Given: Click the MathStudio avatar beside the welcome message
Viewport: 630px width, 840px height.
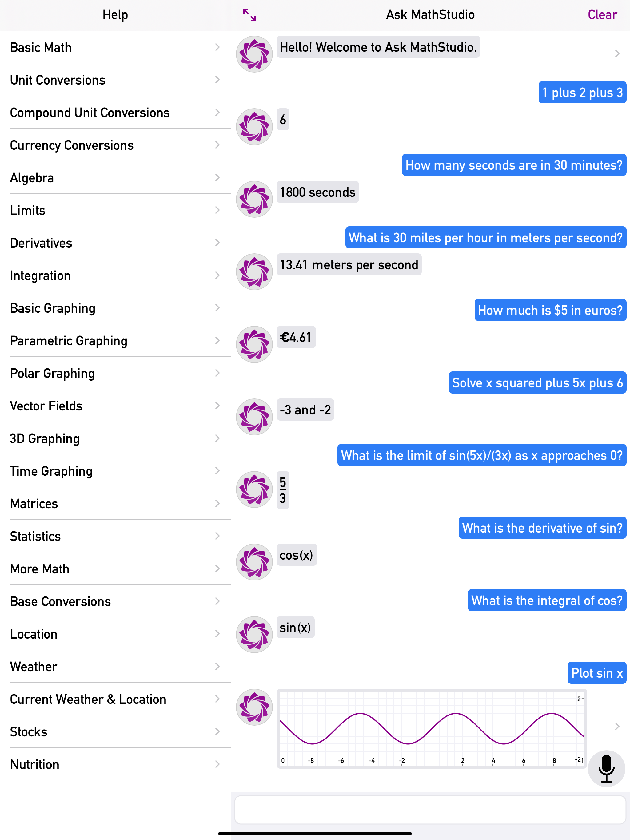Looking at the screenshot, I should 254,53.
